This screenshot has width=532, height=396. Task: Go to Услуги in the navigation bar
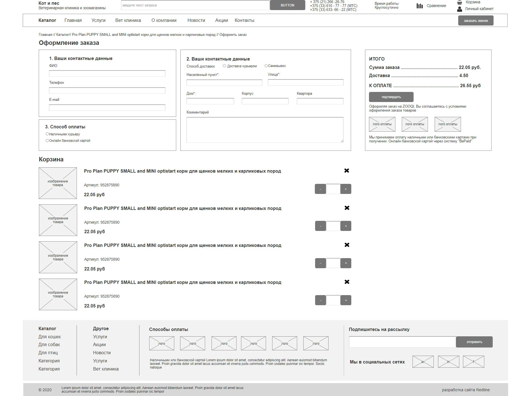point(98,20)
